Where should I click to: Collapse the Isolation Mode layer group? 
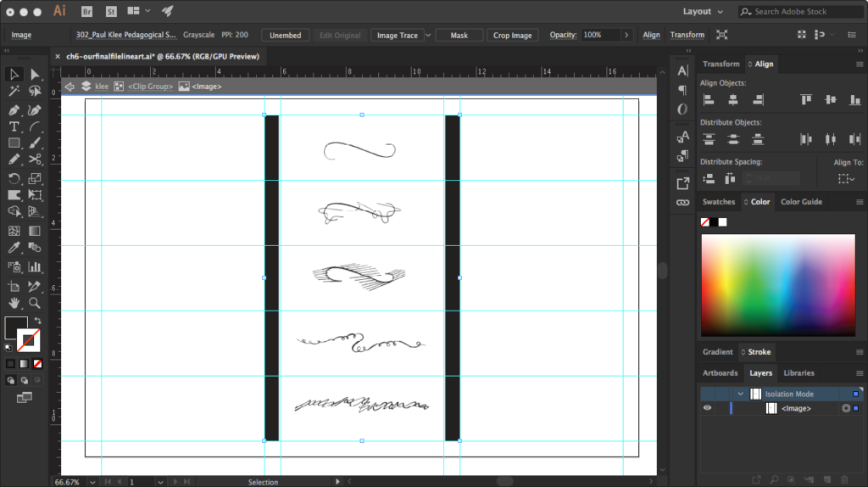(x=740, y=394)
